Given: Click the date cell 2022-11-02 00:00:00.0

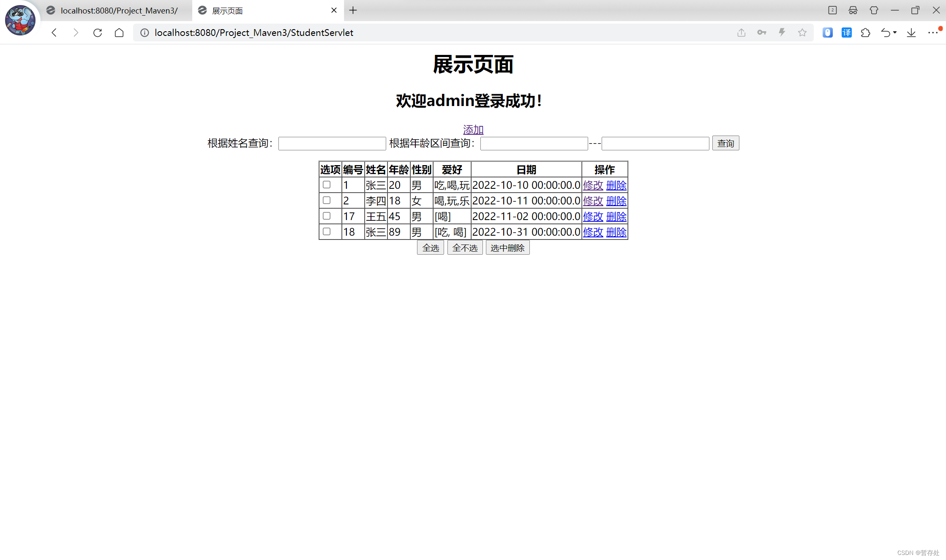Looking at the screenshot, I should (526, 216).
